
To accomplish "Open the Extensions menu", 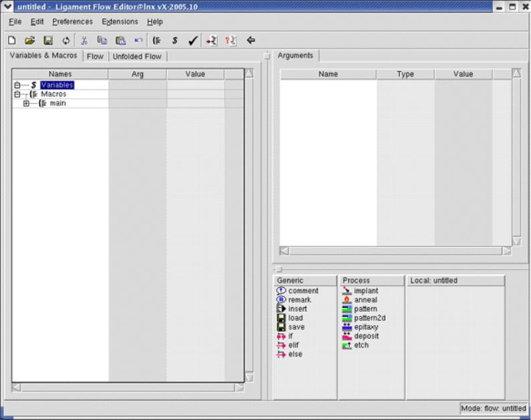I will 120,21.
